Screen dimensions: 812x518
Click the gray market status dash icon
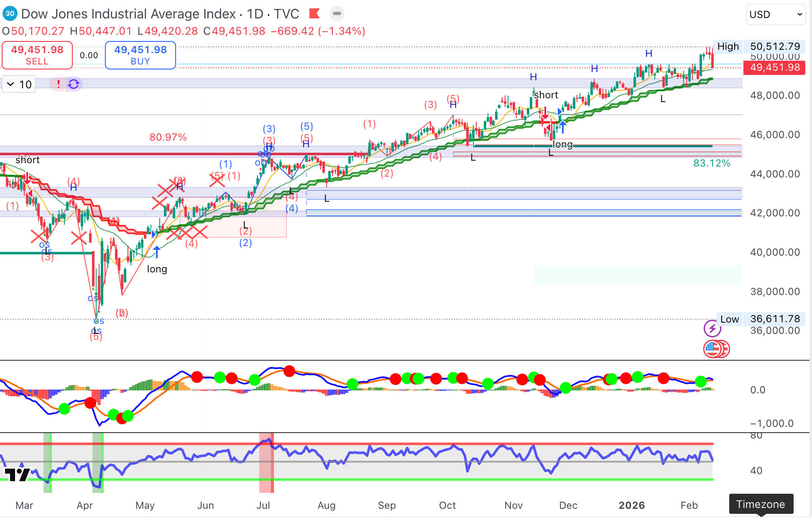tap(337, 14)
